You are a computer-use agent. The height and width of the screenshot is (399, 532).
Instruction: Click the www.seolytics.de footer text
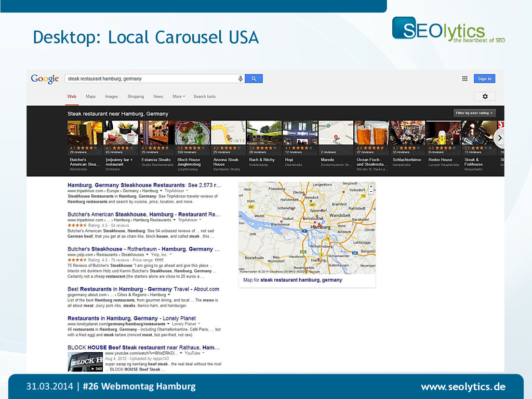463,387
